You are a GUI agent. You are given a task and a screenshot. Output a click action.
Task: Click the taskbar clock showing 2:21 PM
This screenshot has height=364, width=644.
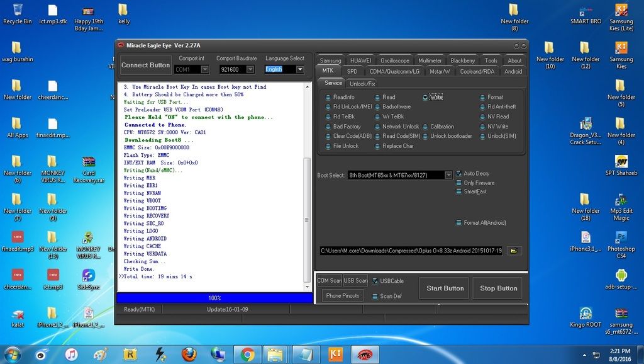click(x=620, y=355)
